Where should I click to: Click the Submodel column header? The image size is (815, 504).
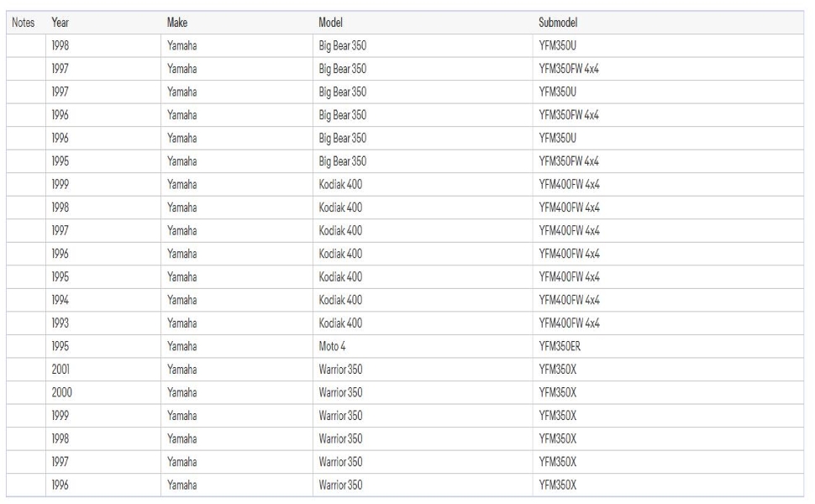[558, 23]
